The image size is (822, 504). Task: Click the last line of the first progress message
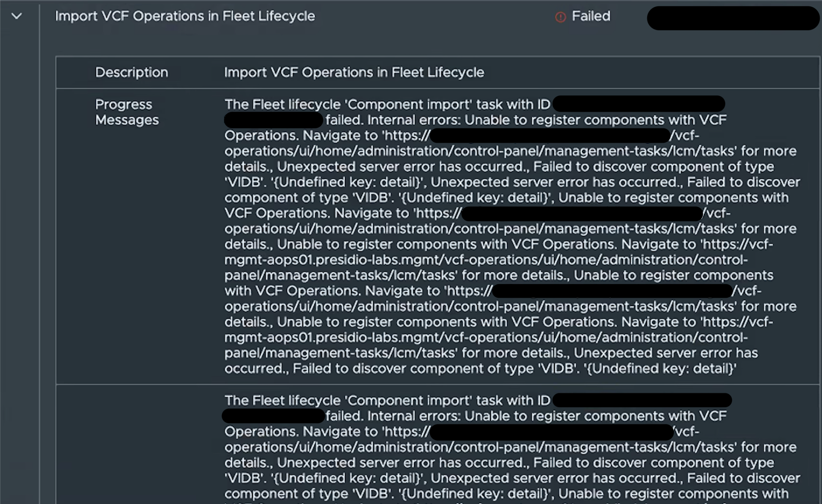coord(480,368)
